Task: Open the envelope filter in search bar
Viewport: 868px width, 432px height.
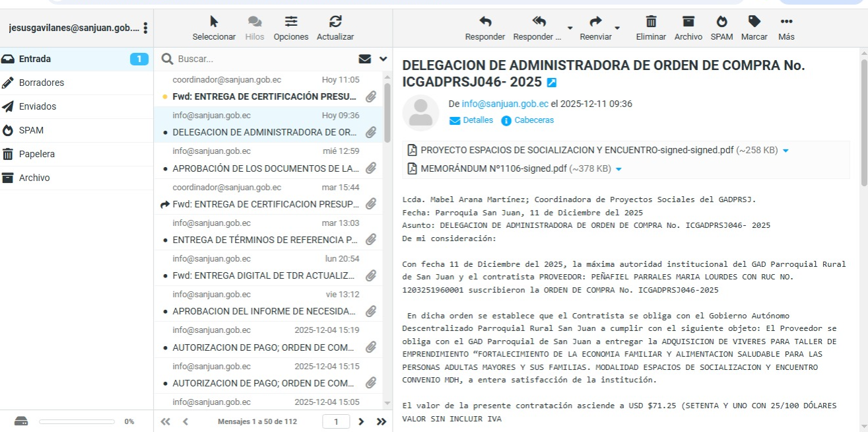Action: [x=364, y=59]
